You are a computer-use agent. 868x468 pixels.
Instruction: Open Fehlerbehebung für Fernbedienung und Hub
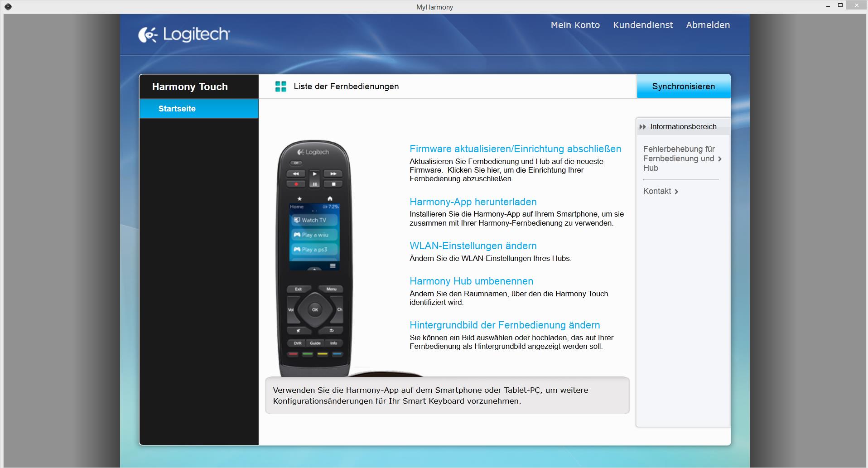pos(678,159)
